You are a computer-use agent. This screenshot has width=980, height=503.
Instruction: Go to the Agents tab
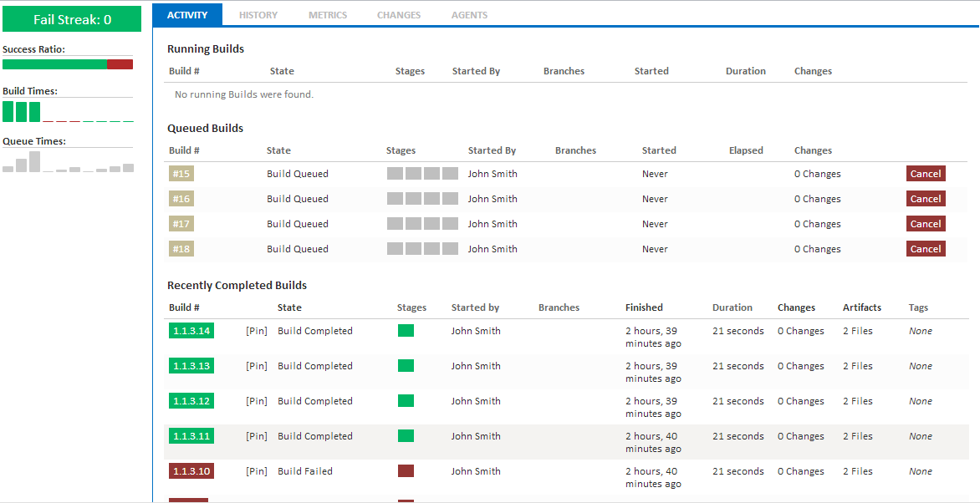[x=469, y=15]
